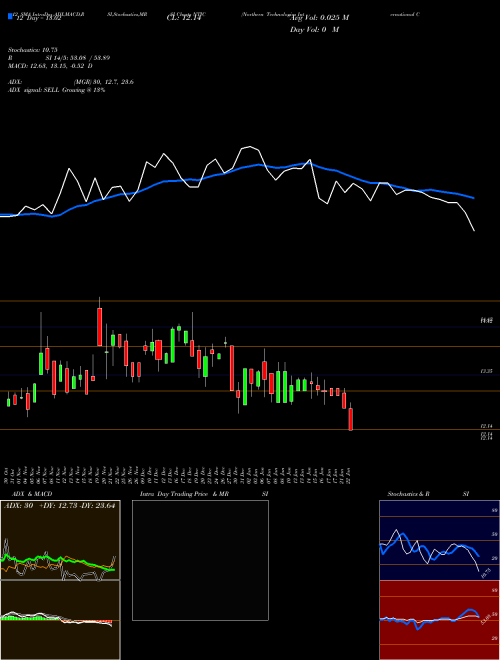Click 'Intra Day Trading Price & MR SI' title
Screen dimensions: 500x660
tap(204, 494)
